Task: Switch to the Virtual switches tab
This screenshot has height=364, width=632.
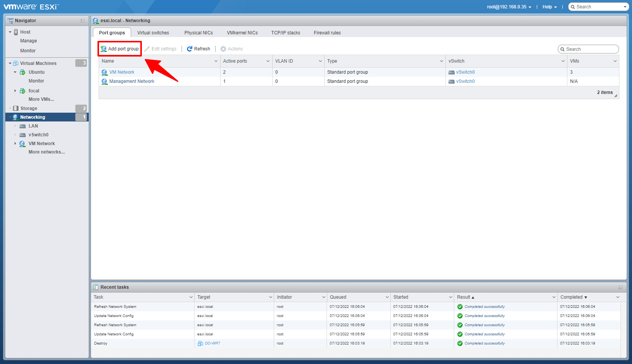Action: (x=153, y=33)
